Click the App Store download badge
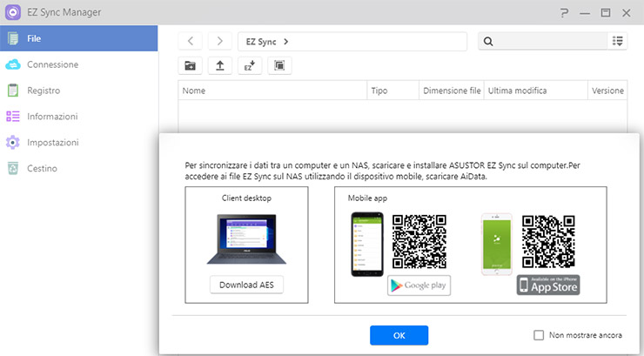 (x=548, y=285)
